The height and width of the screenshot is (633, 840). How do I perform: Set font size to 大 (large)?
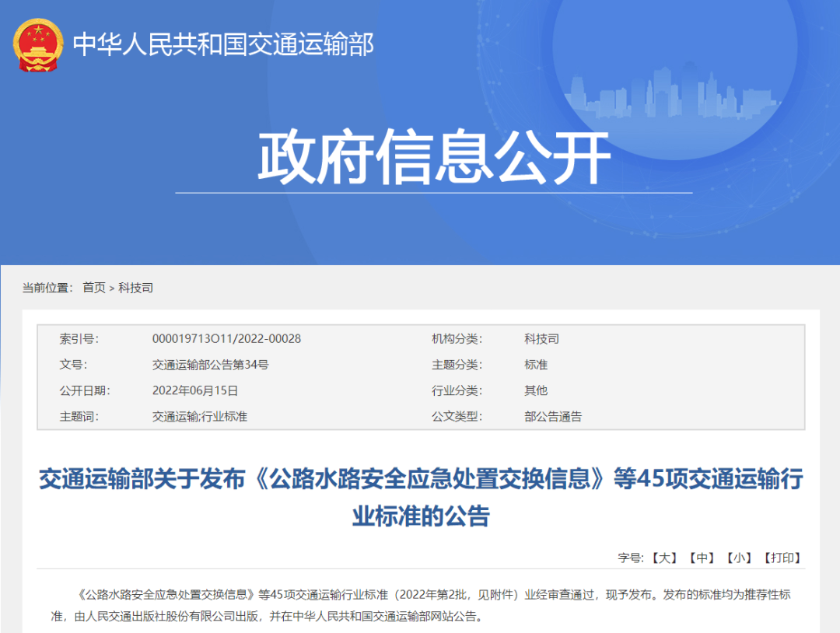664,558
